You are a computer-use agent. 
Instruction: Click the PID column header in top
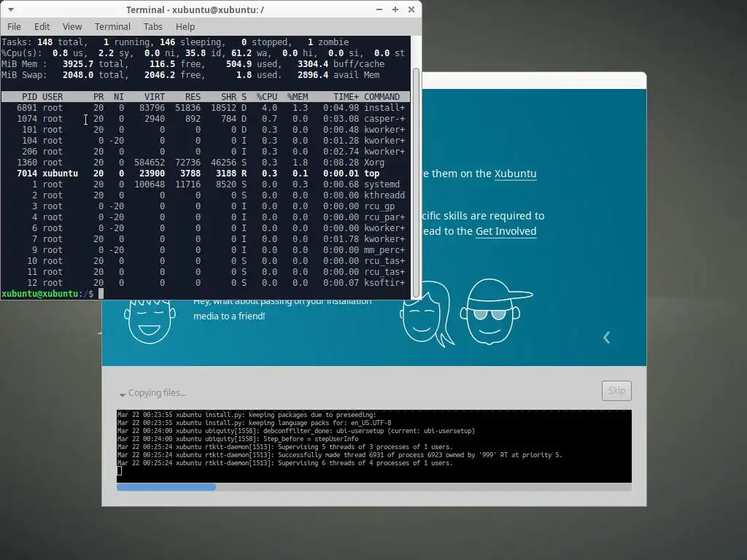[29, 97]
